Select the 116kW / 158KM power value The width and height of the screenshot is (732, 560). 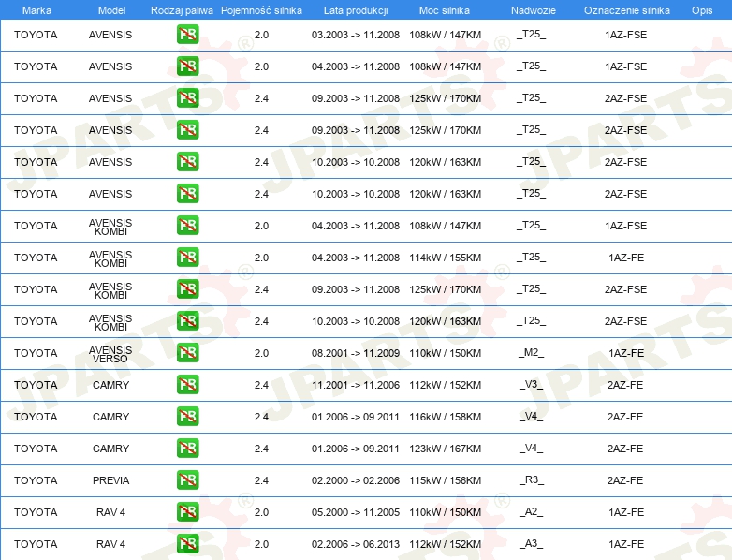click(445, 417)
